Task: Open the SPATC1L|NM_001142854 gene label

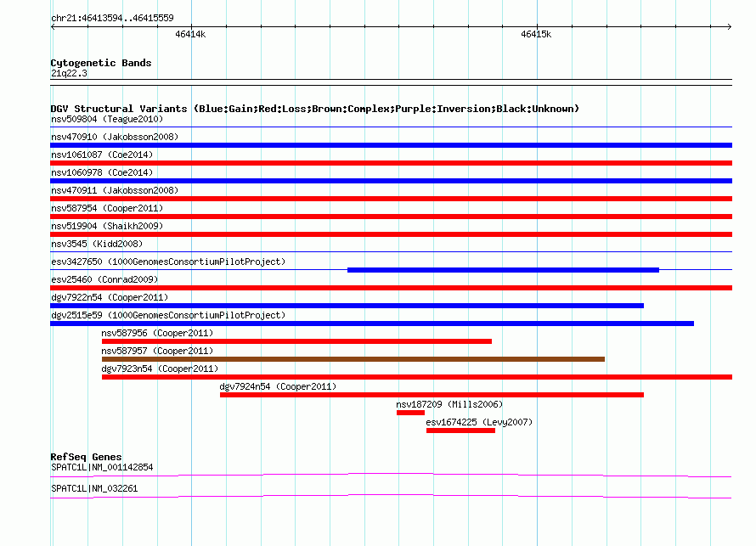Action: tap(102, 467)
